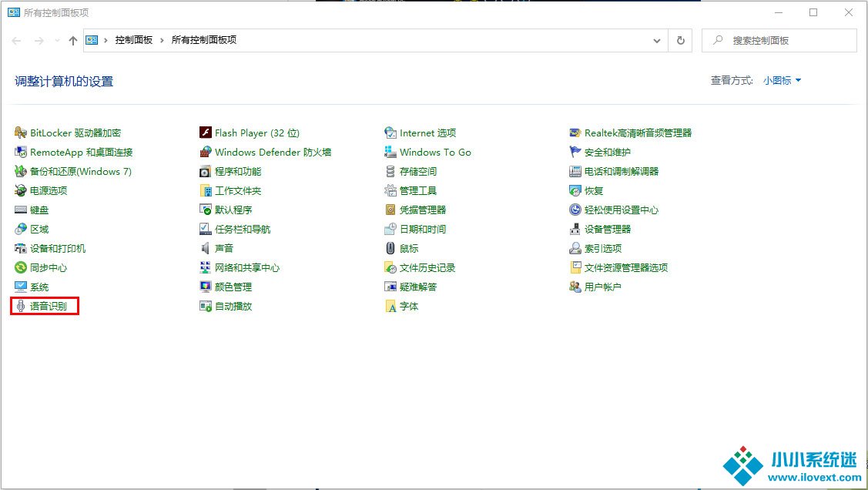This screenshot has height=490, width=868.
Task: Open the 索引选项 icon
Action: coord(575,249)
